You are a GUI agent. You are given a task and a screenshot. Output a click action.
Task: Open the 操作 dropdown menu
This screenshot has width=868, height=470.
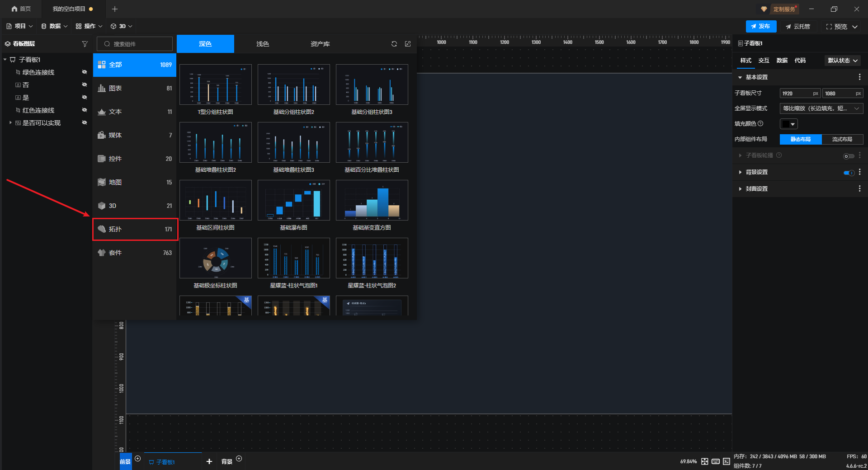(x=89, y=26)
